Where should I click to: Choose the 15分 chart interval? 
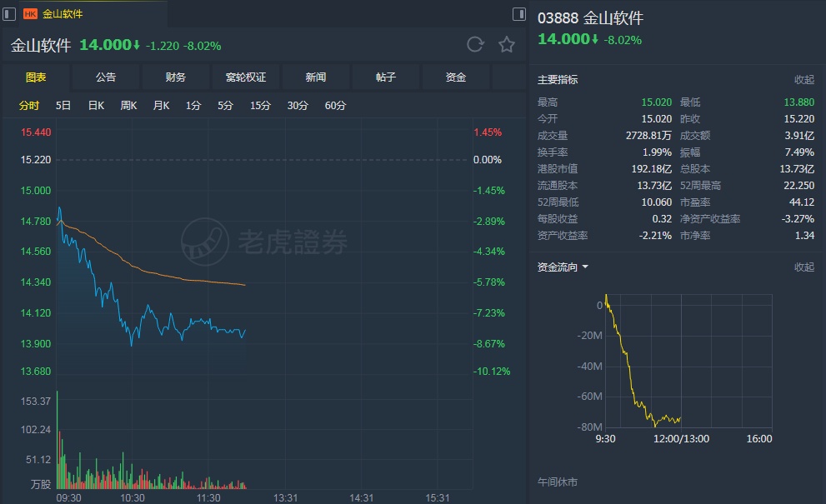tap(260, 106)
